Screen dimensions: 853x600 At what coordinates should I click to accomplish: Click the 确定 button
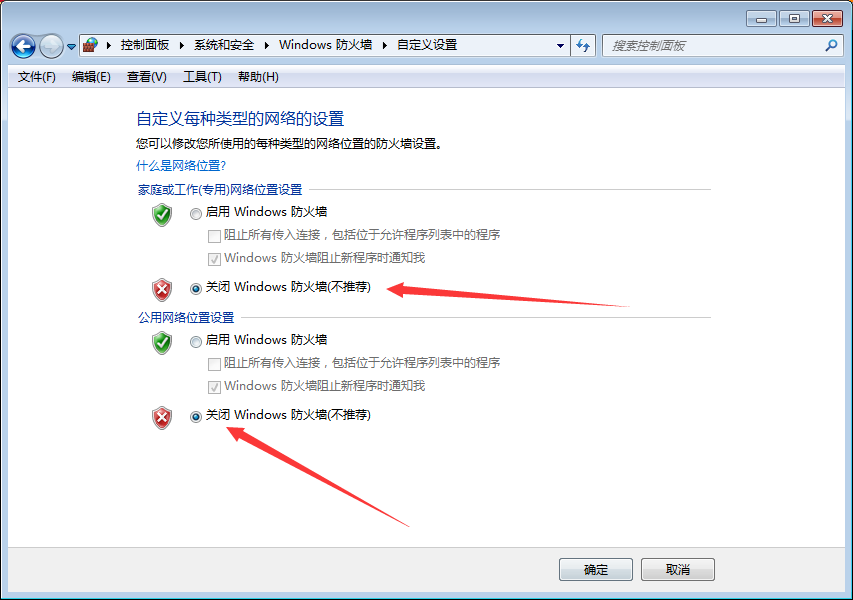click(596, 570)
